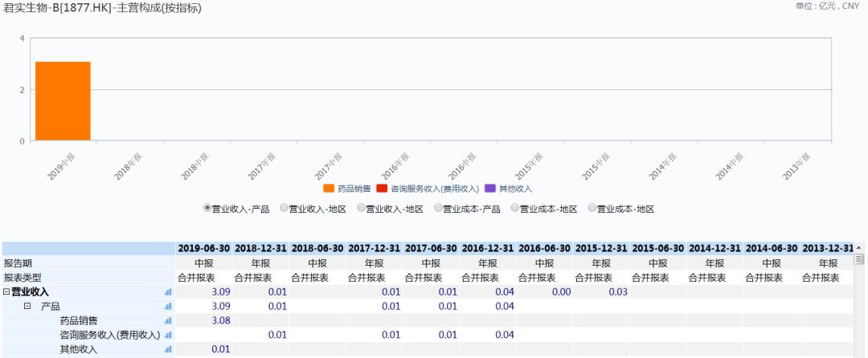Click the 咨询服务收入(费用收入) legend label text

click(435, 189)
